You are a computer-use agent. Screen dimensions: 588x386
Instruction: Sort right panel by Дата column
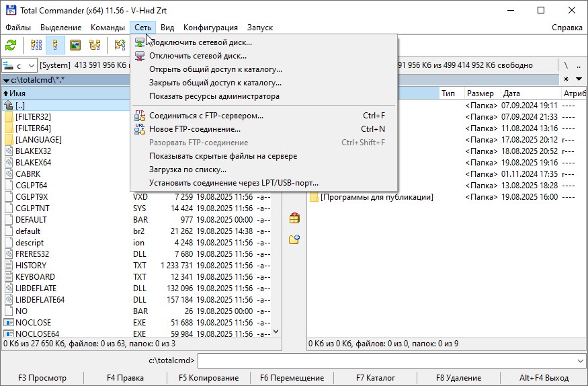[x=530, y=93]
